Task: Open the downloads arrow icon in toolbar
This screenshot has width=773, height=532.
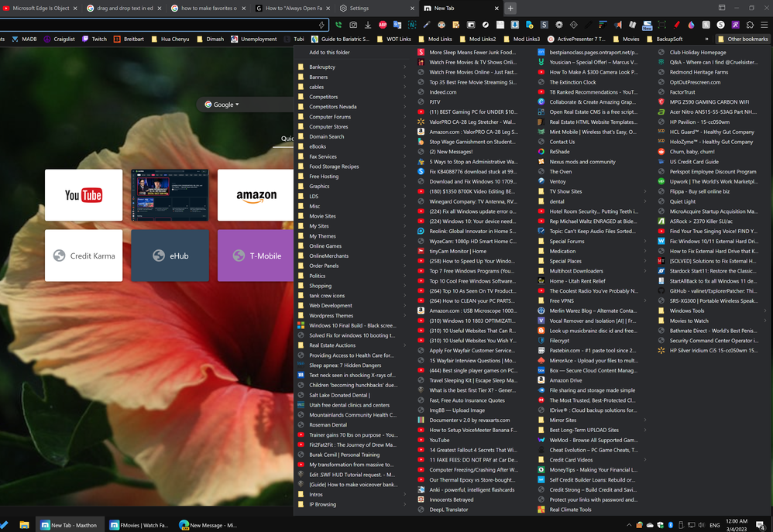Action: (368, 25)
